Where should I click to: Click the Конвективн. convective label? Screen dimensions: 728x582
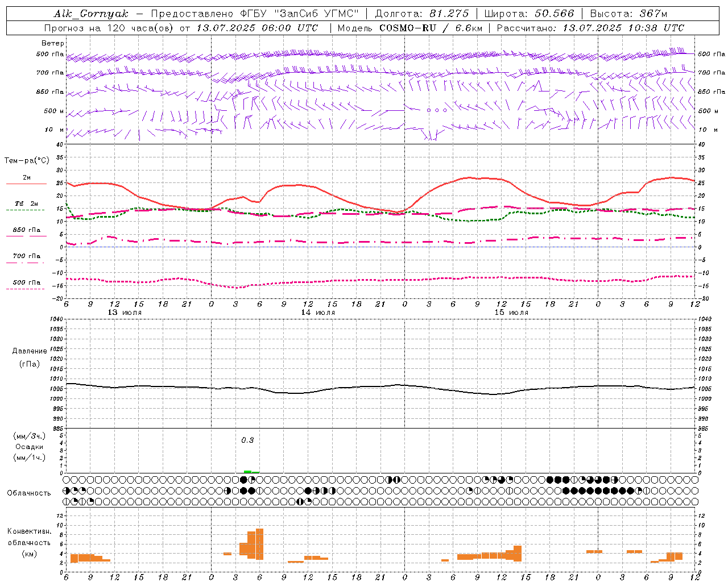(x=30, y=531)
